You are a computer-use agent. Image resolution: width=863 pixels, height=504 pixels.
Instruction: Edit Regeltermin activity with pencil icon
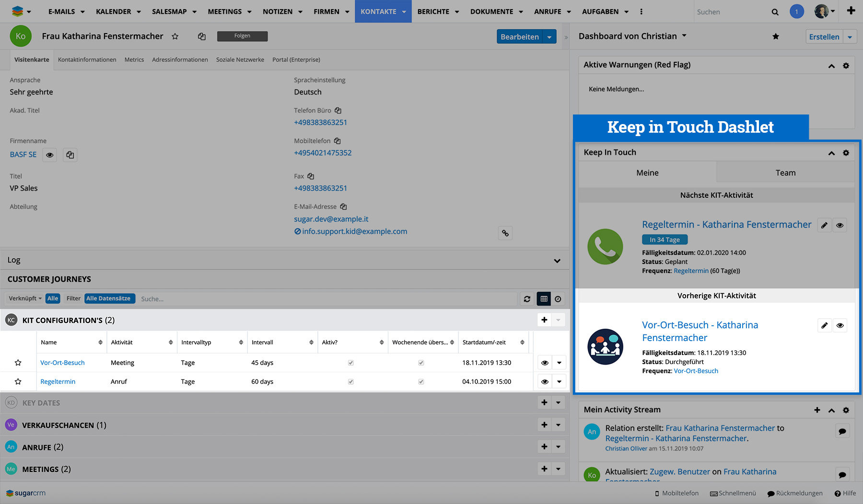tap(824, 225)
